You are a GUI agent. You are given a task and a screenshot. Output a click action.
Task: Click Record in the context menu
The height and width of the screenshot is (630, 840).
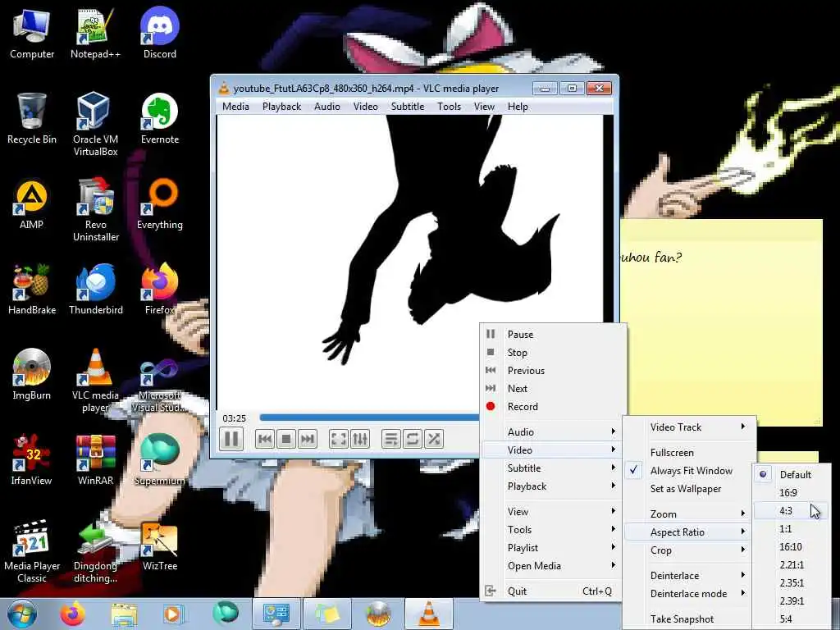552,407
